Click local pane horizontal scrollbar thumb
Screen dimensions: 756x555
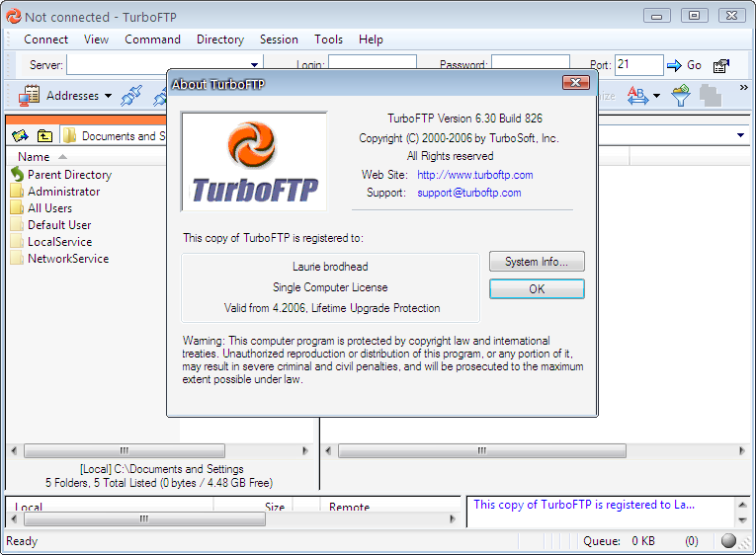pyautogui.click(x=125, y=451)
